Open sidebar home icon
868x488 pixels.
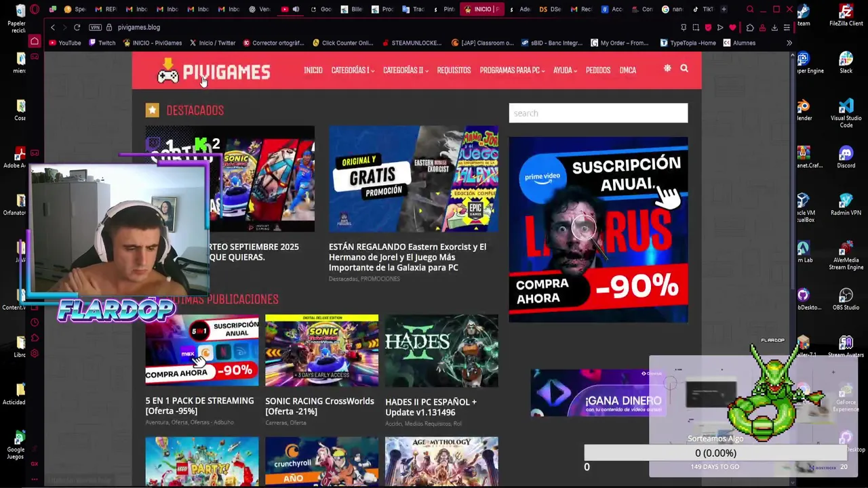(x=35, y=42)
